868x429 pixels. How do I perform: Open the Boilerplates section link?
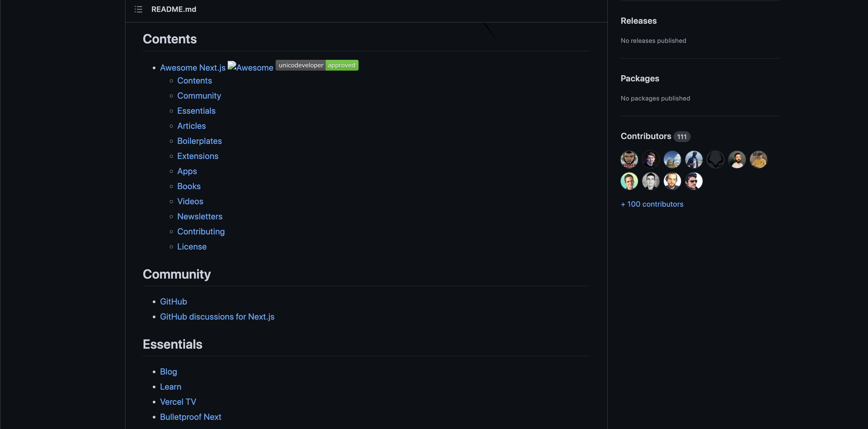[199, 141]
